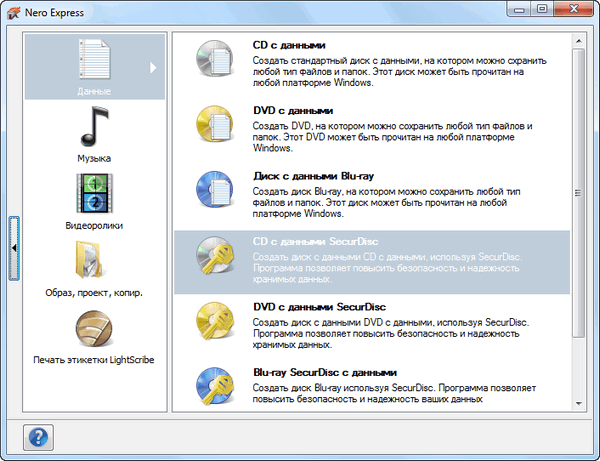Click the CD с данными disc icon
Viewport: 600px width, 461px height.
215,63
